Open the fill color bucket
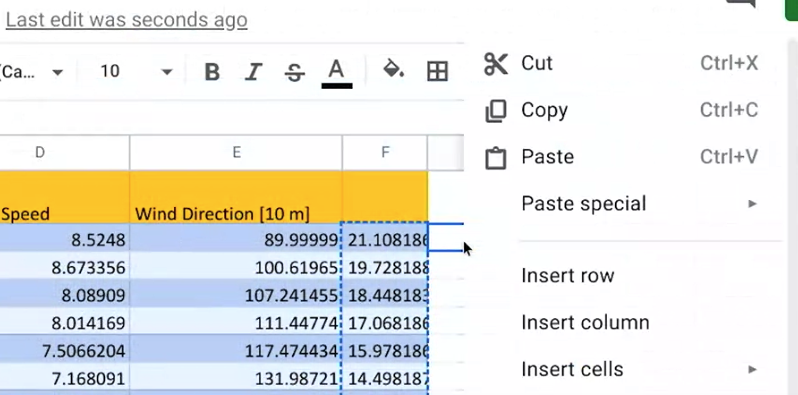Screen dimensions: 798x395 (x=393, y=69)
